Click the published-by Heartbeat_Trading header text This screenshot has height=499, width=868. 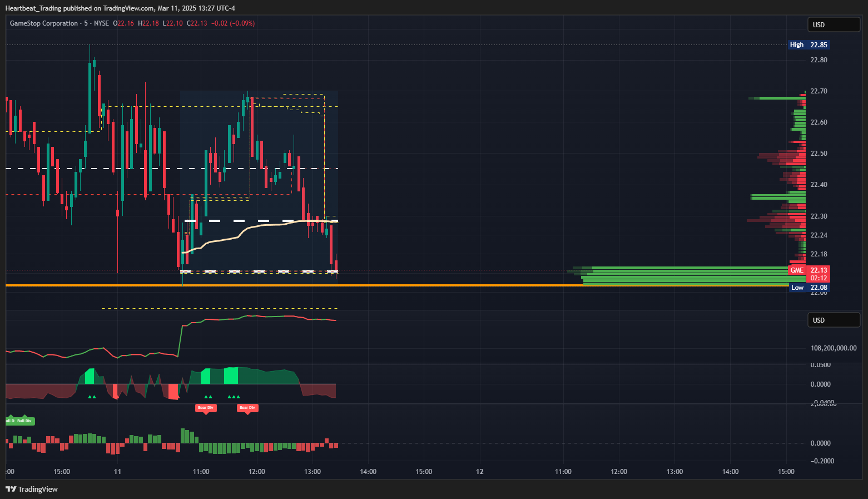[120, 8]
